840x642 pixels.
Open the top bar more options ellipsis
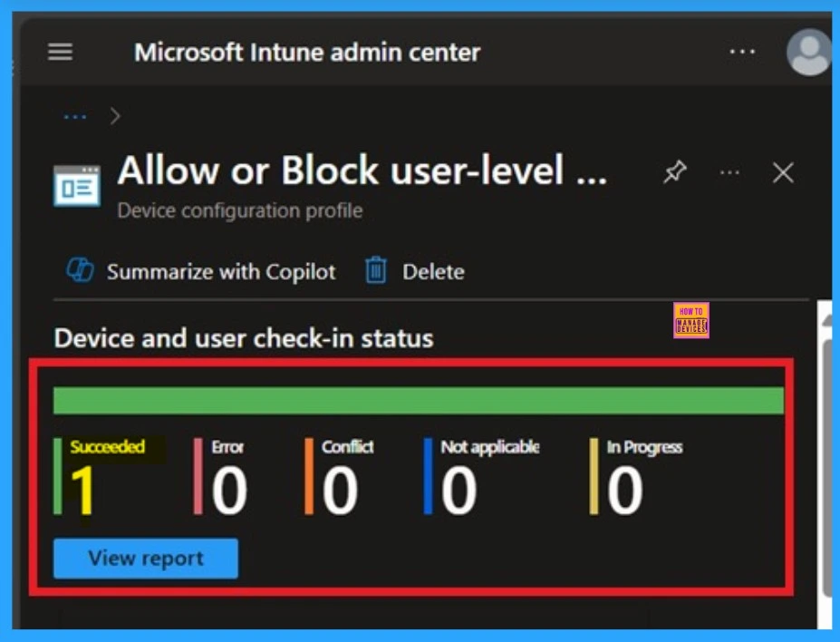coord(742,52)
